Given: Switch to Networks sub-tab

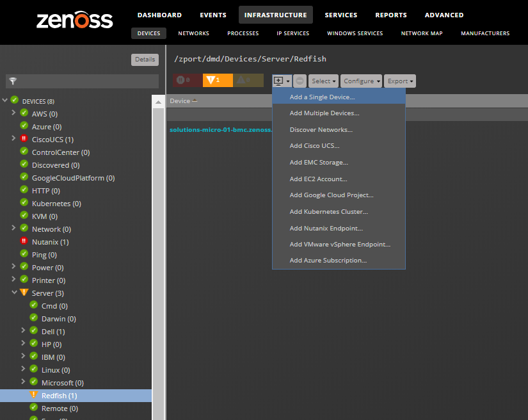Looking at the screenshot, I should pyautogui.click(x=194, y=33).
